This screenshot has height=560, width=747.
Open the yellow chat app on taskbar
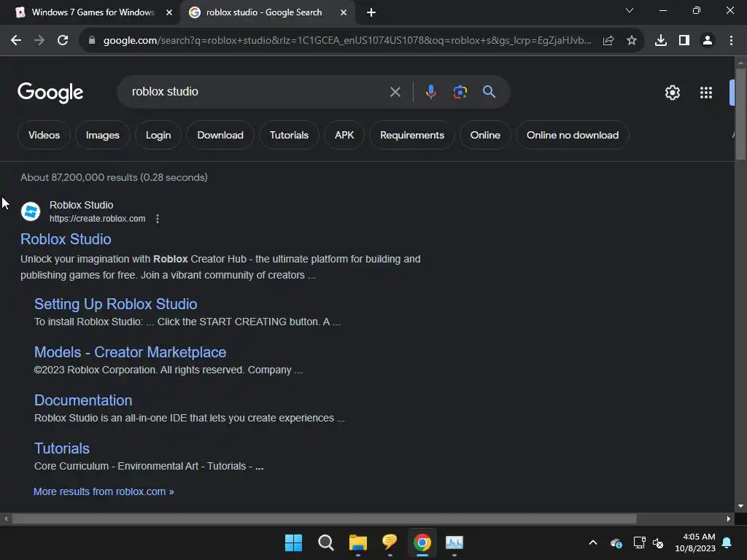coord(390,542)
